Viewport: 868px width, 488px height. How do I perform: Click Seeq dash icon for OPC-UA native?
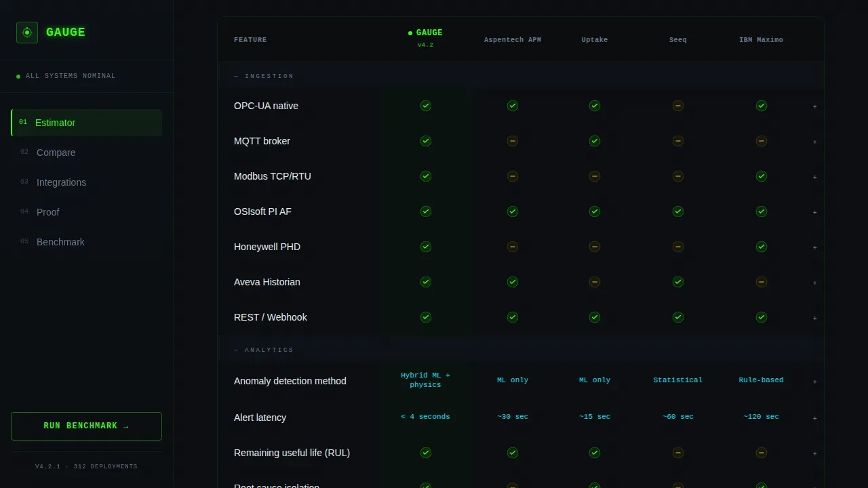[678, 106]
